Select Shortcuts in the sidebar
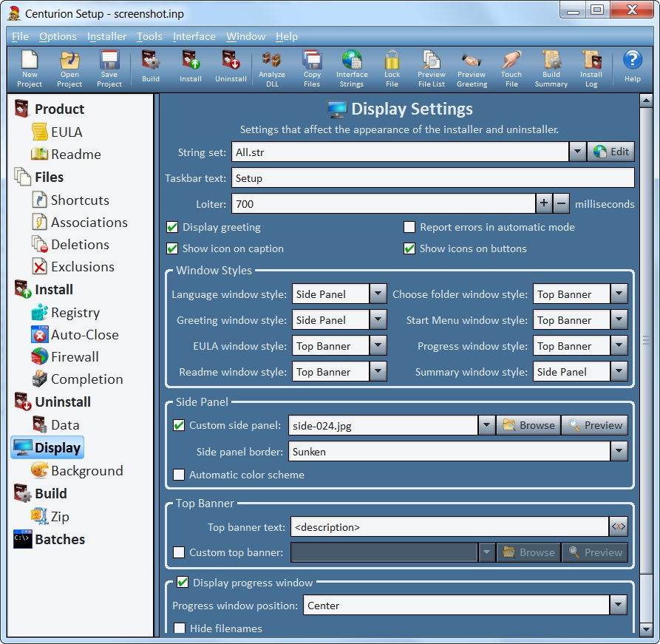The height and width of the screenshot is (644, 660). pos(71,200)
